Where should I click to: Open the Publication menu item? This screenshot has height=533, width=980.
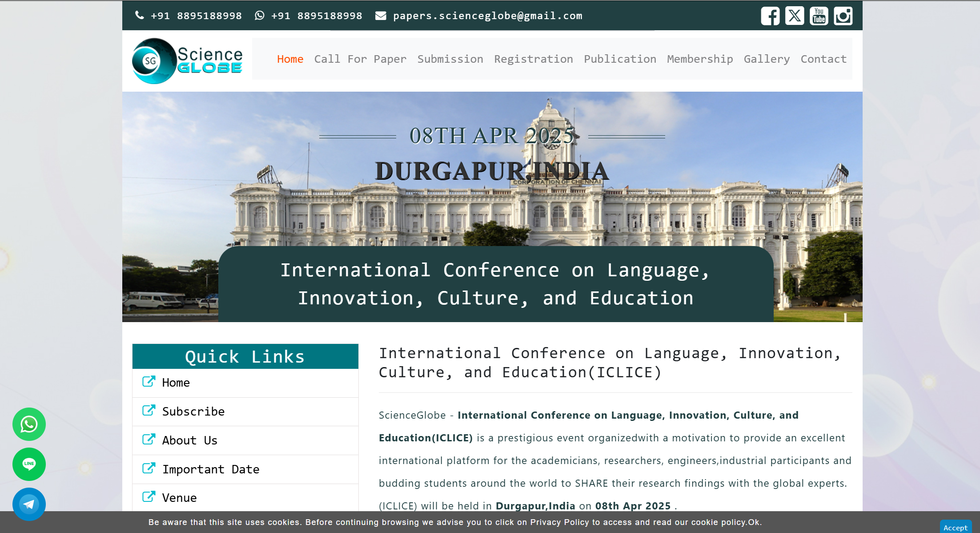pyautogui.click(x=620, y=59)
